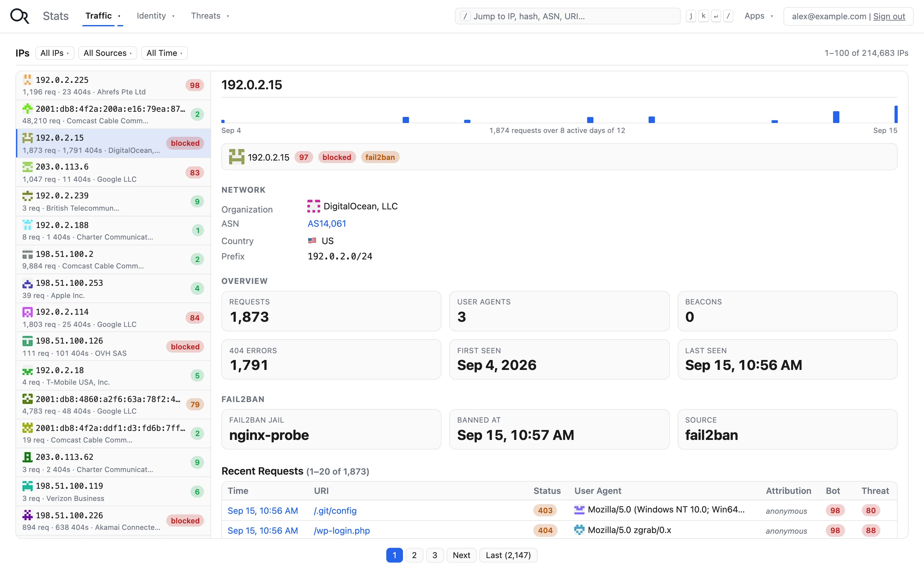
Task: Click the US flag icon
Action: (x=312, y=241)
